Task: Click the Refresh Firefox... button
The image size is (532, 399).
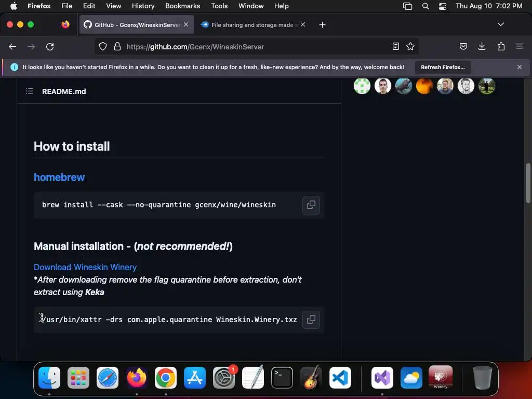Action: click(443, 67)
